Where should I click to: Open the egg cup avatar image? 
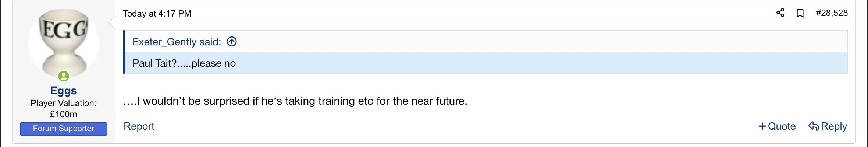tap(64, 43)
